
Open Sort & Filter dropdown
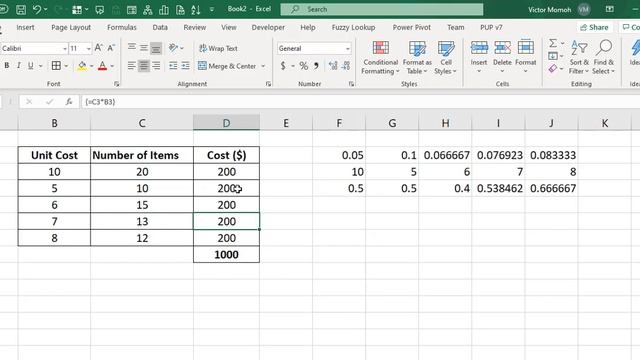pos(579,57)
